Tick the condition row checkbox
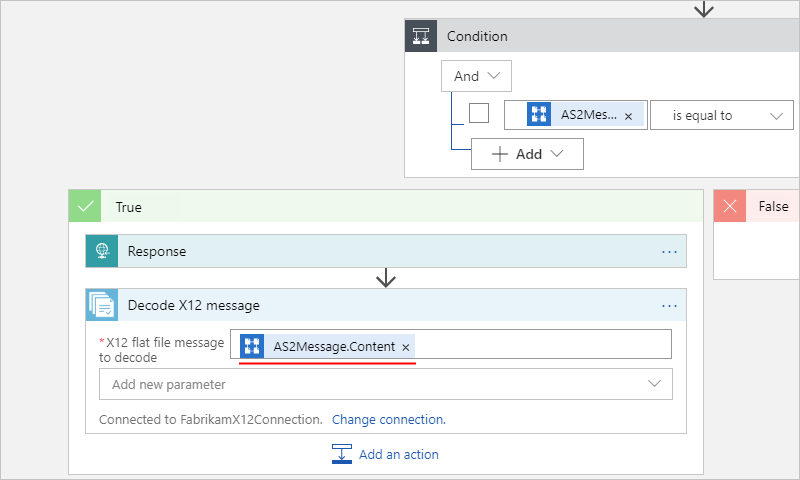Image resolution: width=800 pixels, height=480 pixels. [479, 113]
